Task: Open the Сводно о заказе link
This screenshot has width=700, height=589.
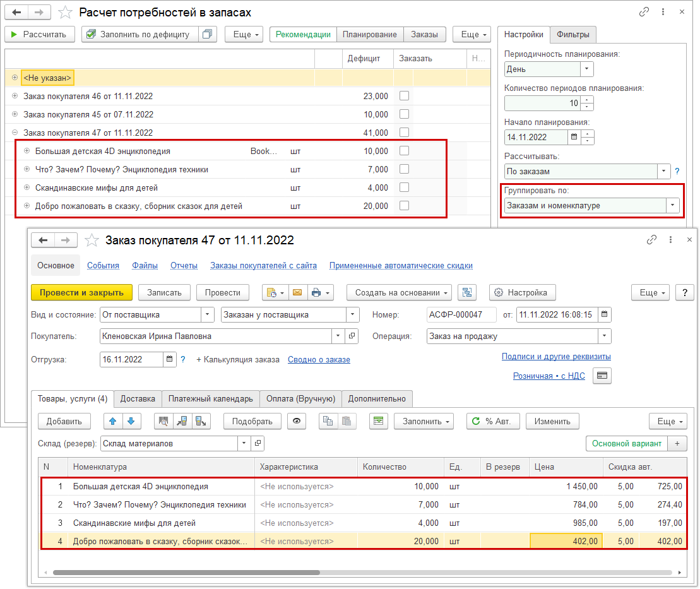Action: pos(319,359)
